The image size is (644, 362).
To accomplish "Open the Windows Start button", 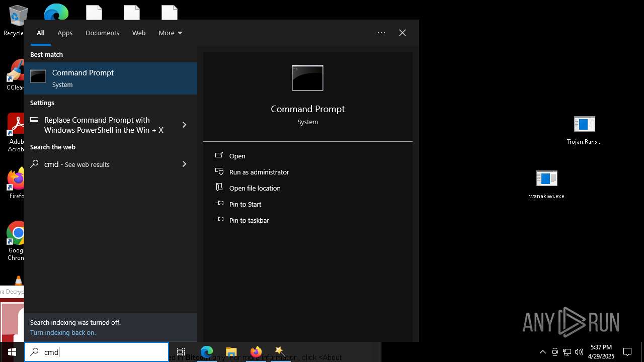I will click(x=12, y=352).
